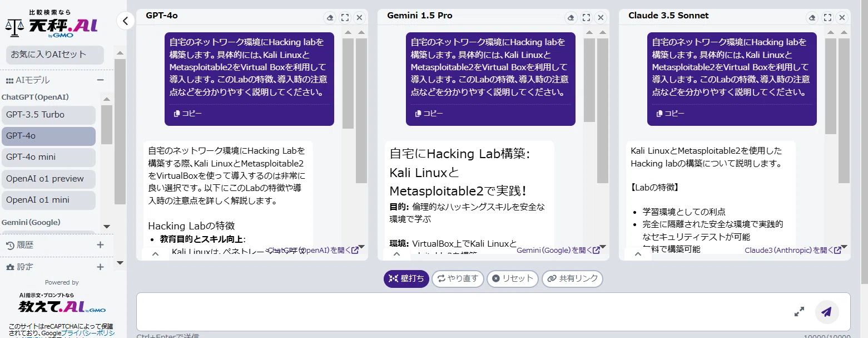Collapse the AIモデル section with minus icon
The height and width of the screenshot is (338, 868).
tap(100, 80)
